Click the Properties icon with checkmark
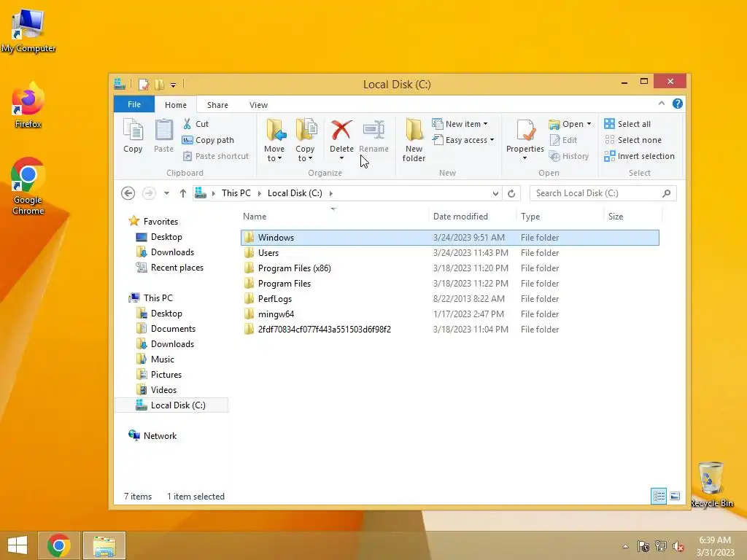The width and height of the screenshot is (747, 560). point(525,130)
